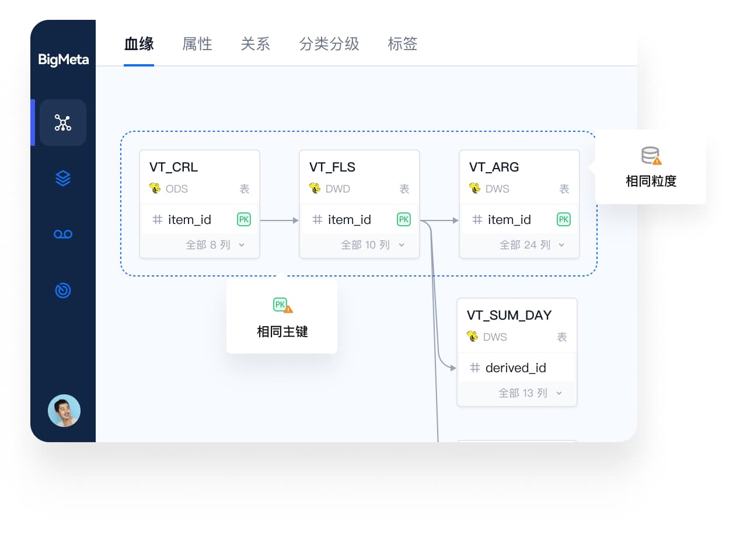Click the item_id field in VT_CRL
The image size is (747, 560).
point(190,219)
